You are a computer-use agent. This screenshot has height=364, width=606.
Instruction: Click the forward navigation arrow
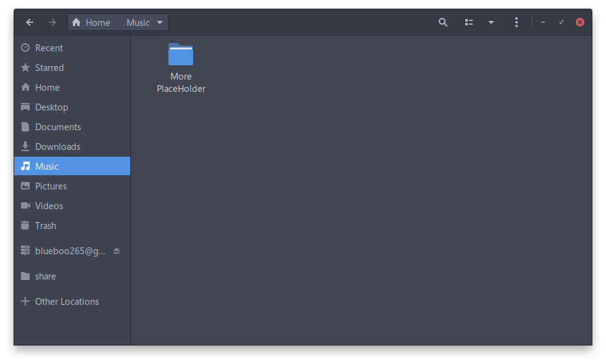(52, 22)
